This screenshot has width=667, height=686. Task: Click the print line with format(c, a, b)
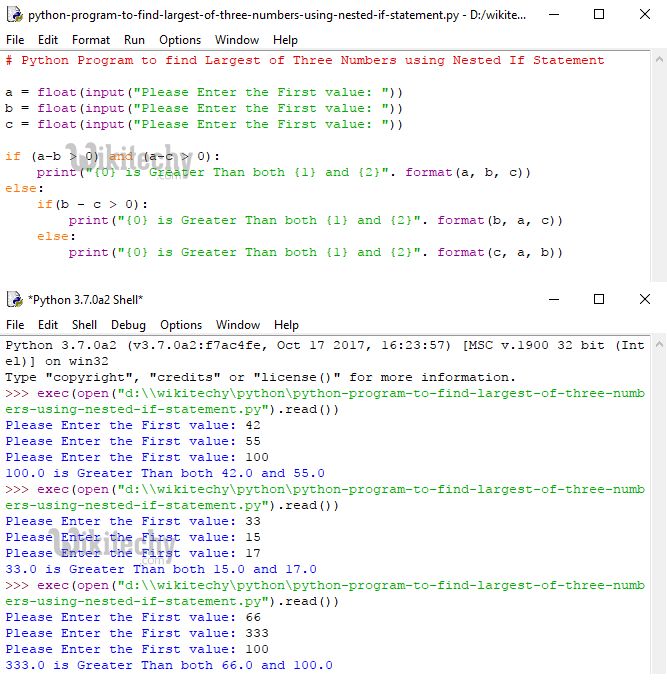[316, 252]
